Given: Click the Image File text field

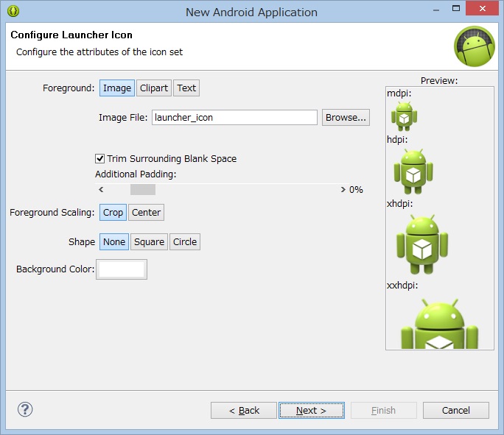Looking at the screenshot, I should pos(234,118).
